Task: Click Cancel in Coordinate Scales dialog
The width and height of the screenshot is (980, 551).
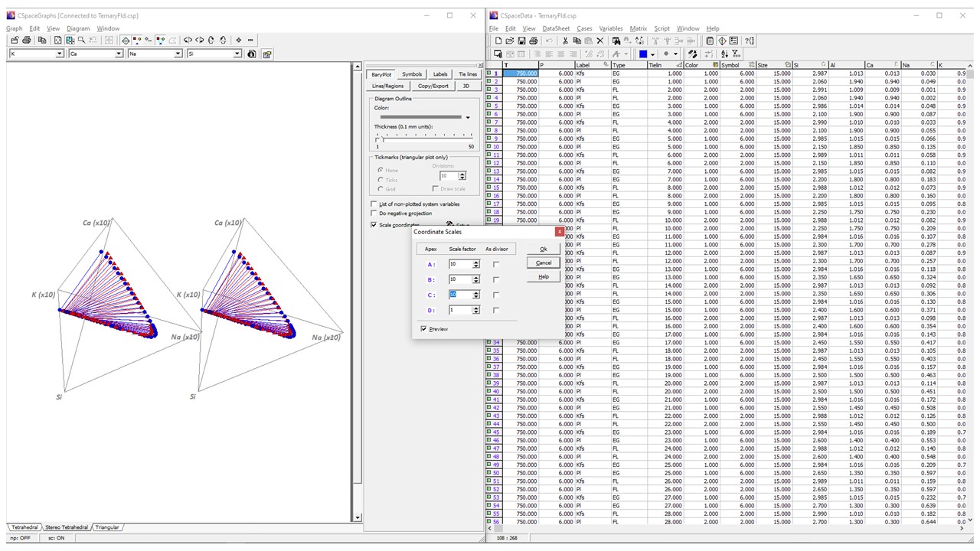Action: 543,262
